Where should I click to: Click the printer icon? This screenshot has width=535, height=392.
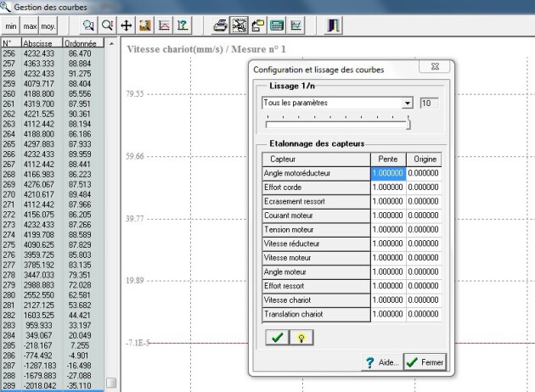coord(221,25)
